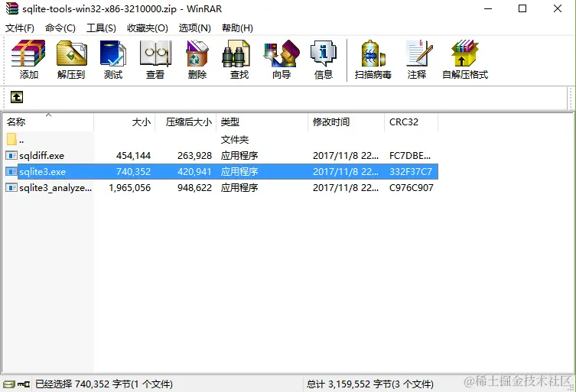Click status text 已经选择 740,352 字节
This screenshot has width=576, height=392.
click(x=104, y=384)
